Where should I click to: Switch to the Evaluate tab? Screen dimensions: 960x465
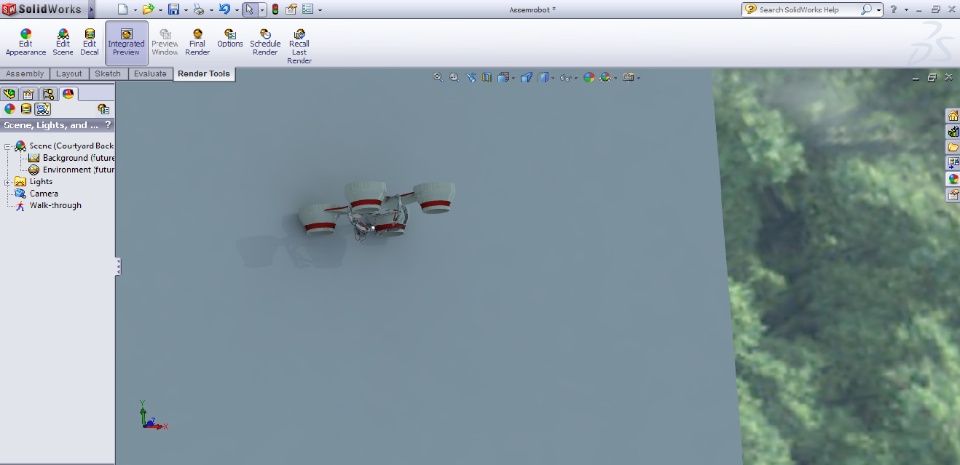pyautogui.click(x=150, y=73)
